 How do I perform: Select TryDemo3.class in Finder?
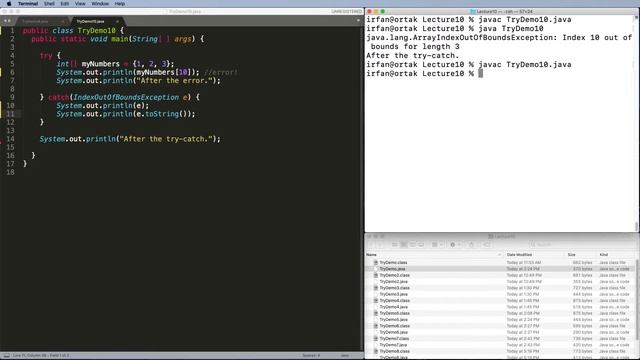[500, 288]
